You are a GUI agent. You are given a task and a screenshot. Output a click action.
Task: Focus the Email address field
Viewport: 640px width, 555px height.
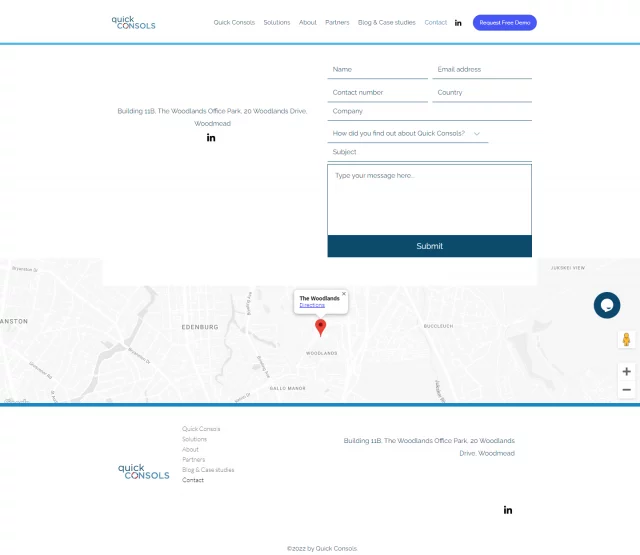click(x=482, y=70)
